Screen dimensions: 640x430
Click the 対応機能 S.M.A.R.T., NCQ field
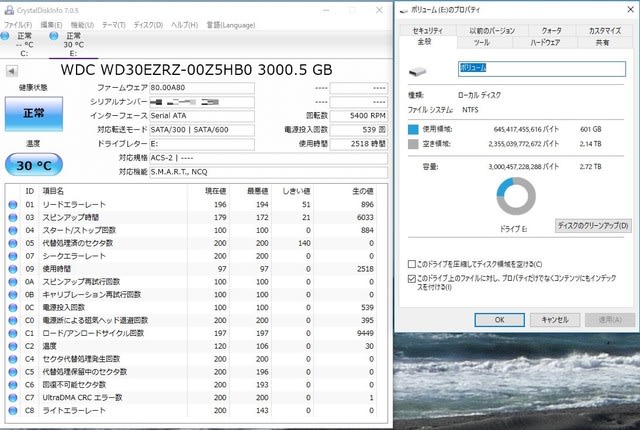(269, 172)
